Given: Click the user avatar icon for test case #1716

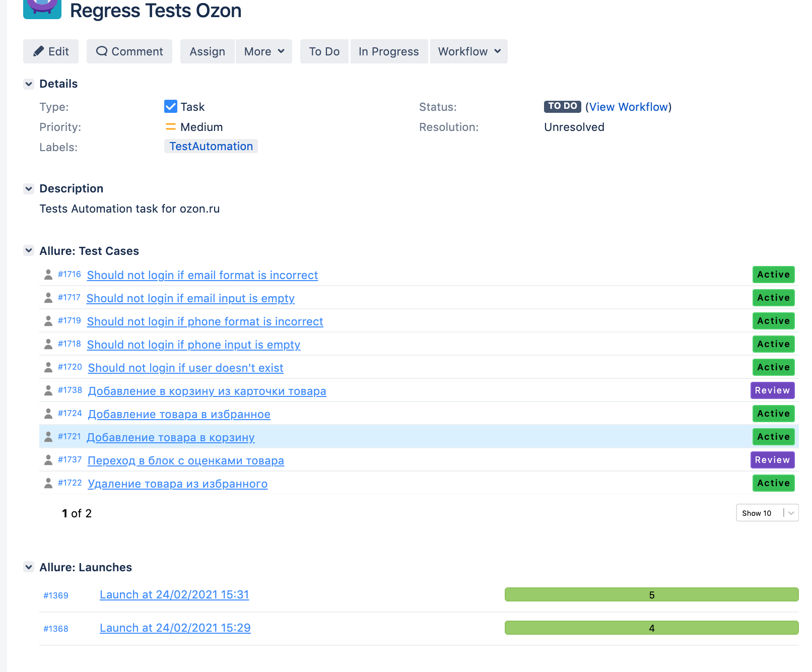Looking at the screenshot, I should (48, 275).
